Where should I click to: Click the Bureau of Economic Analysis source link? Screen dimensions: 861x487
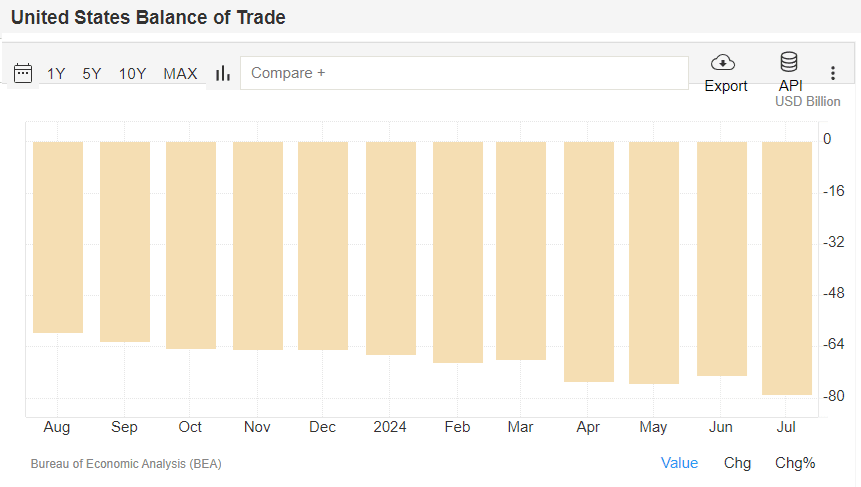[x=126, y=464]
